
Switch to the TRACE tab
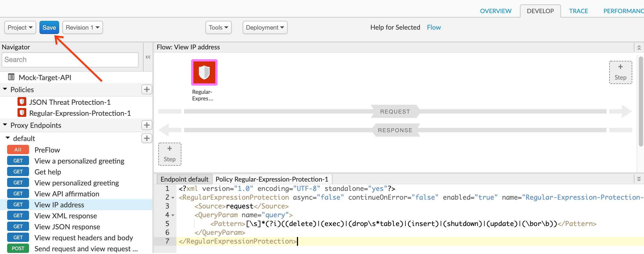pos(578,11)
